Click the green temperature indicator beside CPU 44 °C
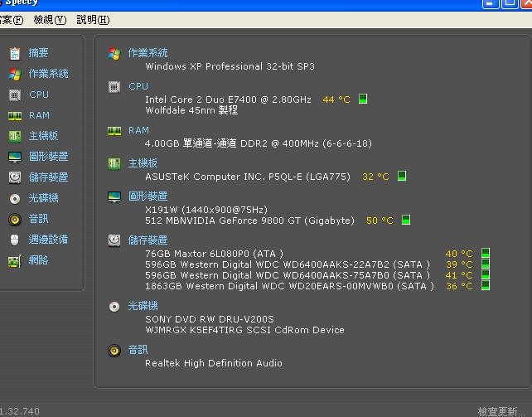Image resolution: width=532 pixels, height=417 pixels. (363, 99)
